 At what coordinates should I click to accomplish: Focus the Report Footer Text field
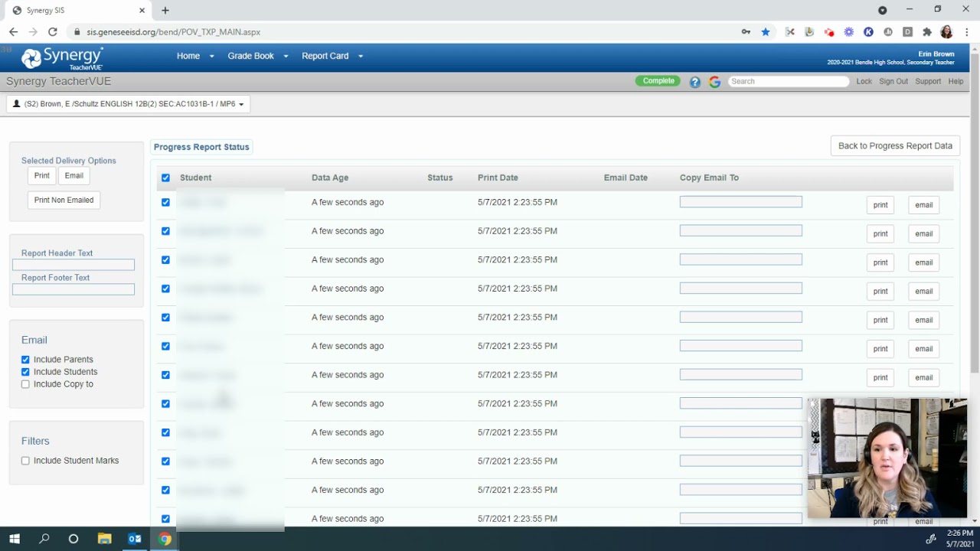(x=73, y=289)
